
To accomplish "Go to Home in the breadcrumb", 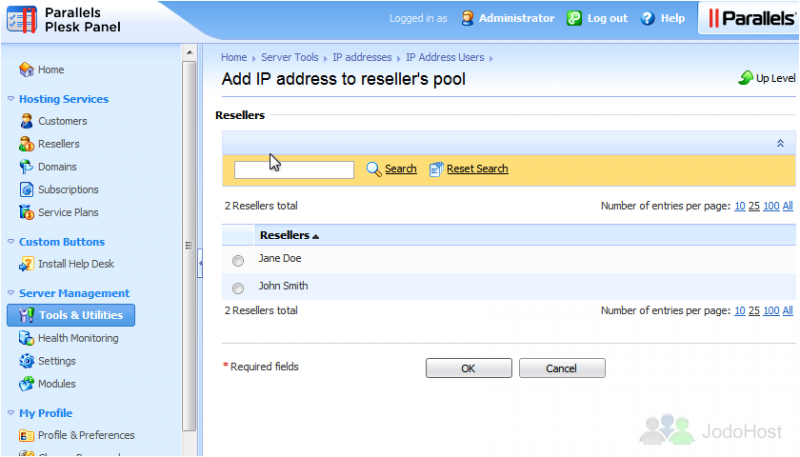I will [234, 57].
